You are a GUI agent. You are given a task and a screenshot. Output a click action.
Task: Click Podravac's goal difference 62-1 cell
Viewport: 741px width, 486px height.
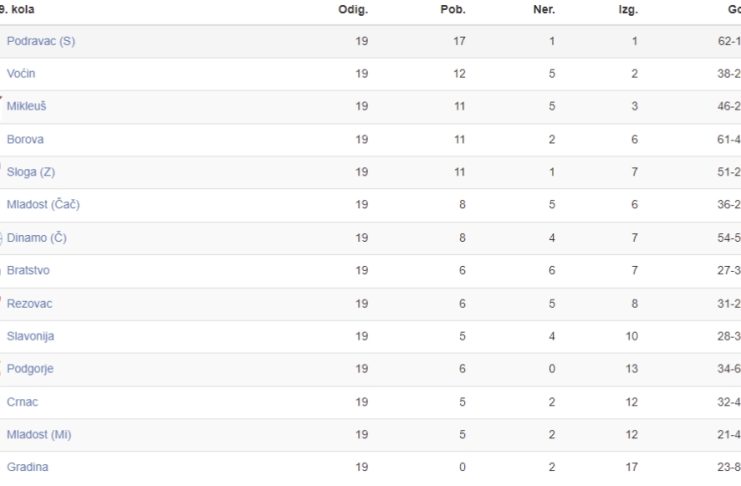pyautogui.click(x=729, y=41)
